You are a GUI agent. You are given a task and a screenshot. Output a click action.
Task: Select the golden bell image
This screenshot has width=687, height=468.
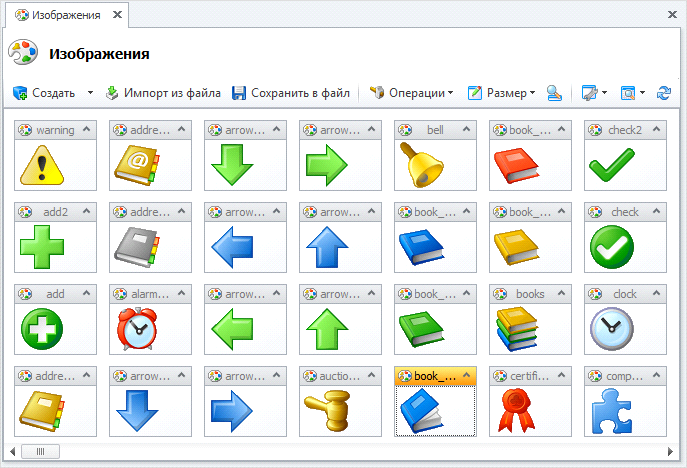click(x=420, y=165)
